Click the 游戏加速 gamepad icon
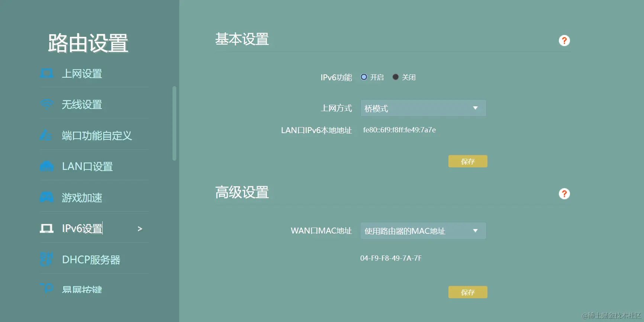 tap(46, 197)
